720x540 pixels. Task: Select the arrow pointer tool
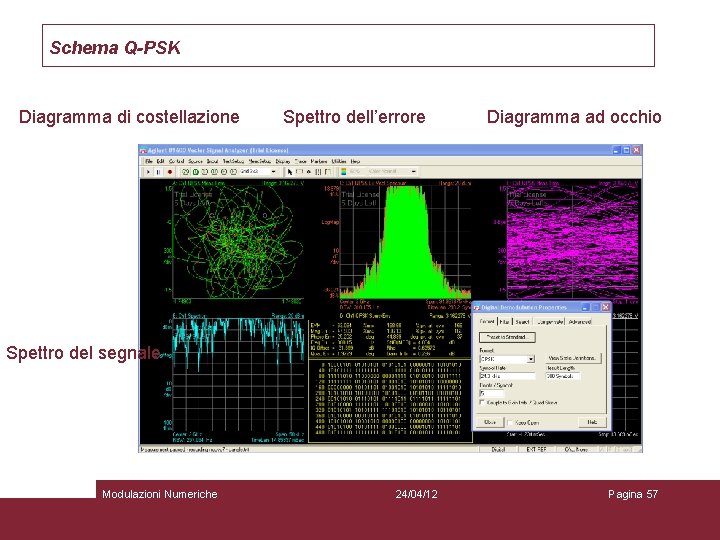[290, 172]
